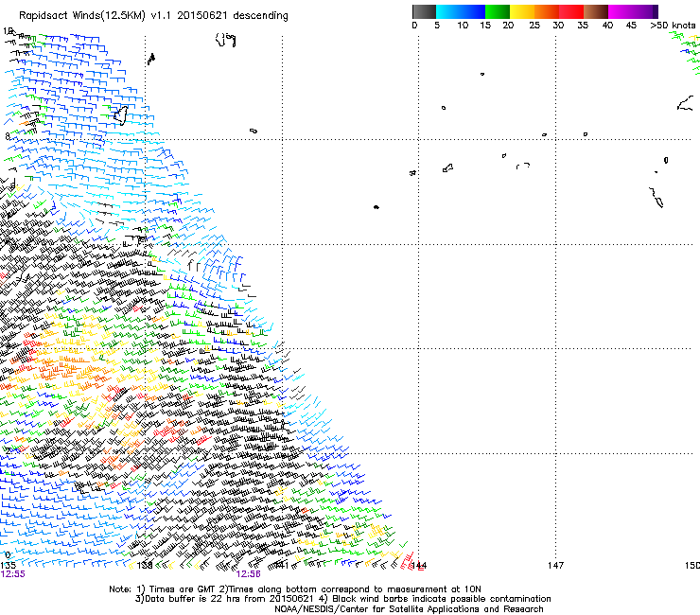Click the NOAA/NESDIS credit line
This screenshot has width=700, height=615.
(x=409, y=609)
